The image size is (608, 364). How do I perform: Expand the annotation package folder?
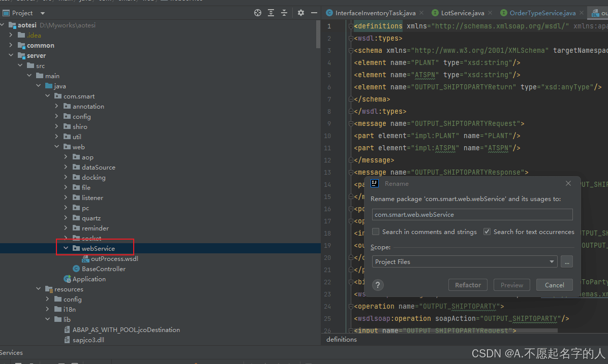[56, 107]
